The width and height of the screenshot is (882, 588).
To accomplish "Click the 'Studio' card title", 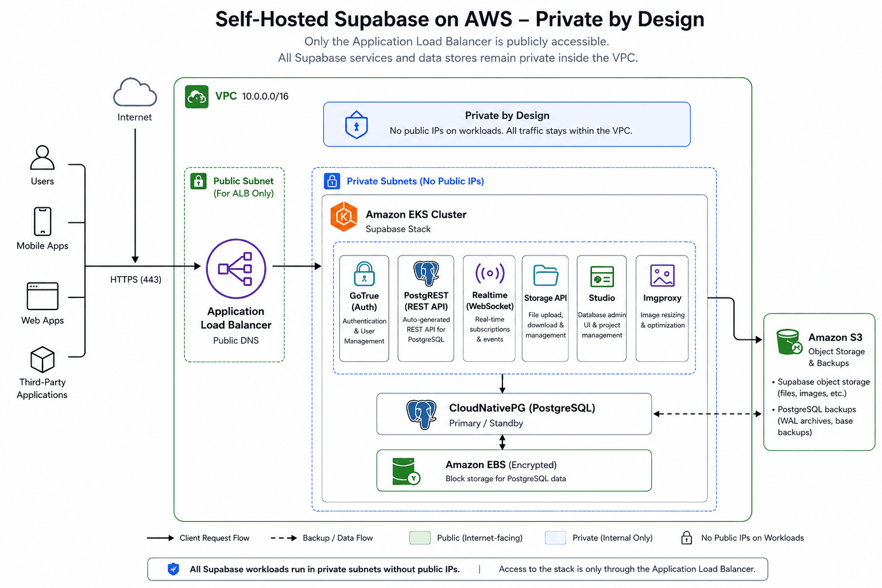I will [602, 298].
